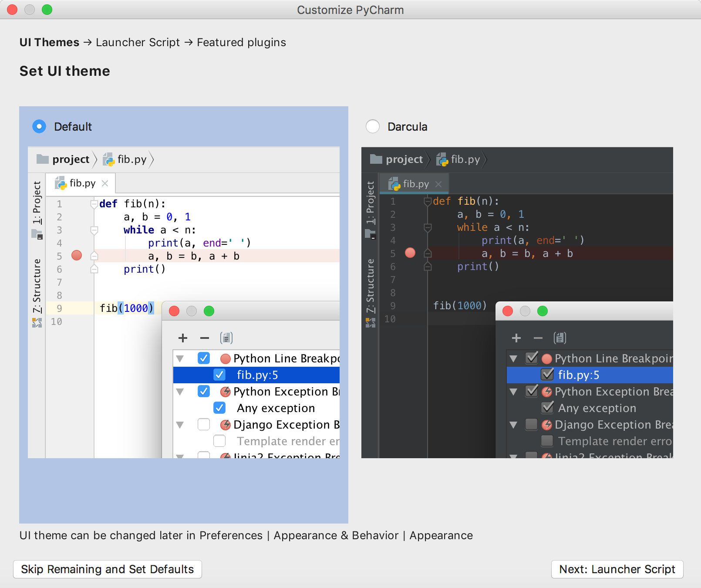Toggle Any exception checkbox in Darcula preview

(547, 408)
